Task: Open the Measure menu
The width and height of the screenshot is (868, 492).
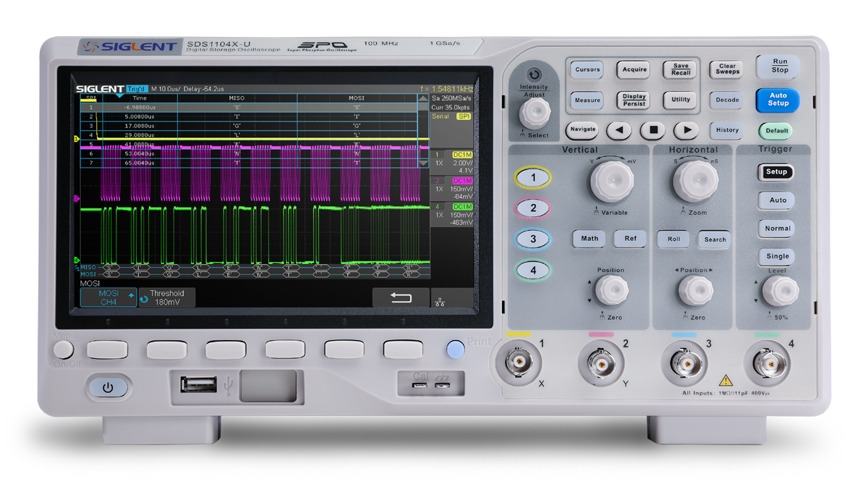Action: [587, 101]
